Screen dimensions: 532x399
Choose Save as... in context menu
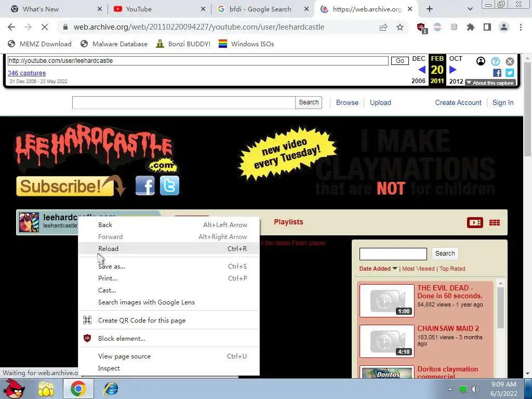pos(169,267)
